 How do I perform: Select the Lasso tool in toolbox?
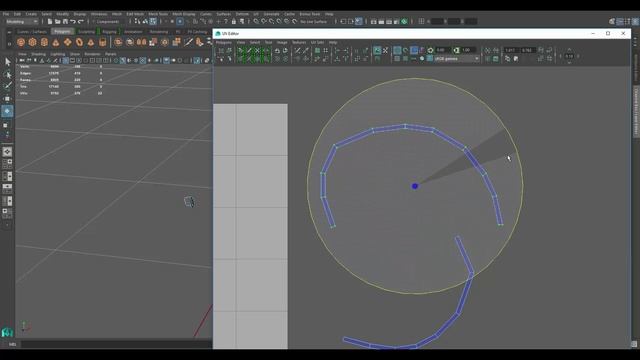coord(7,74)
